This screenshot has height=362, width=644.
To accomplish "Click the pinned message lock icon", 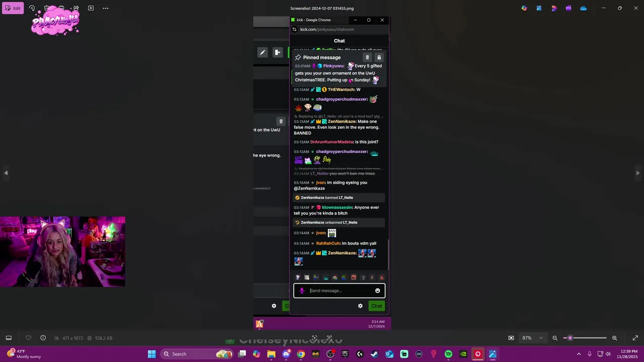I will [x=379, y=57].
